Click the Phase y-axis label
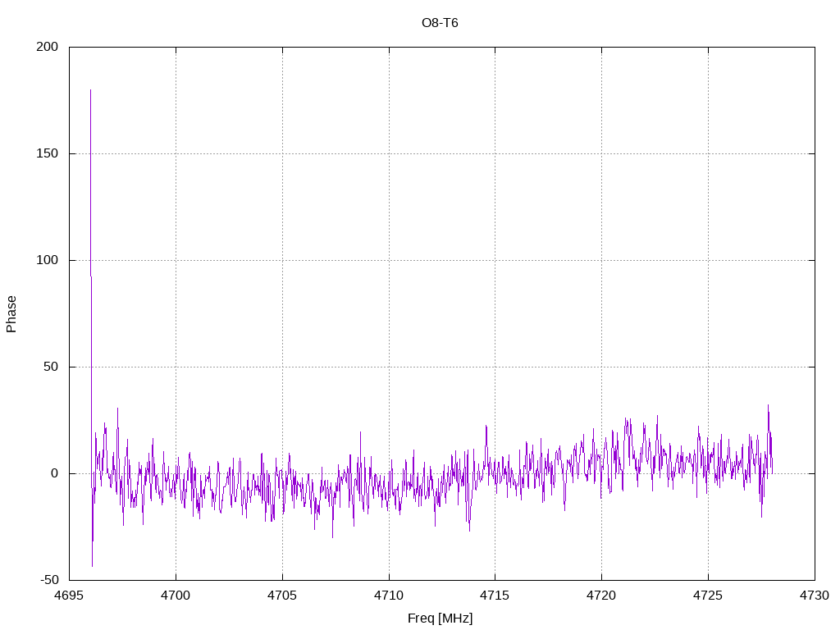The height and width of the screenshot is (630, 840). (x=11, y=314)
